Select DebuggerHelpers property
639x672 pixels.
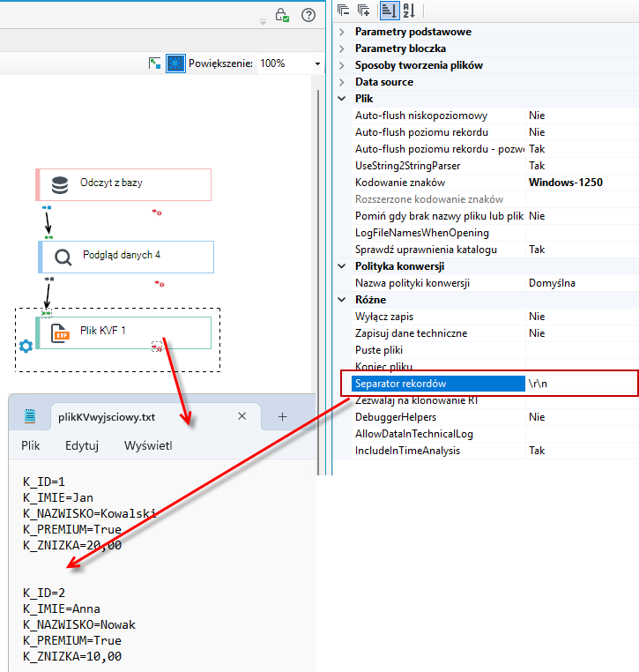click(438, 417)
